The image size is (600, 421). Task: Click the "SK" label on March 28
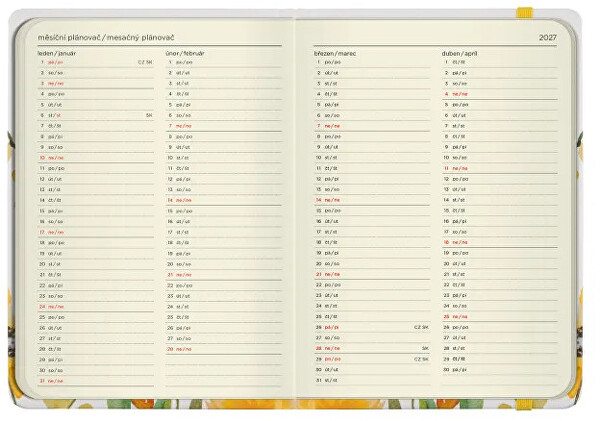click(x=425, y=349)
